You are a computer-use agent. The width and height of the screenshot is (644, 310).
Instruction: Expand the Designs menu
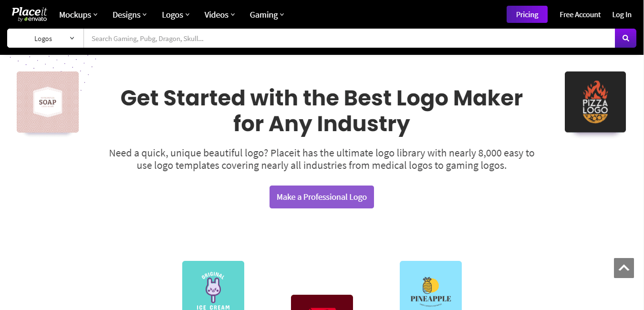click(x=130, y=15)
